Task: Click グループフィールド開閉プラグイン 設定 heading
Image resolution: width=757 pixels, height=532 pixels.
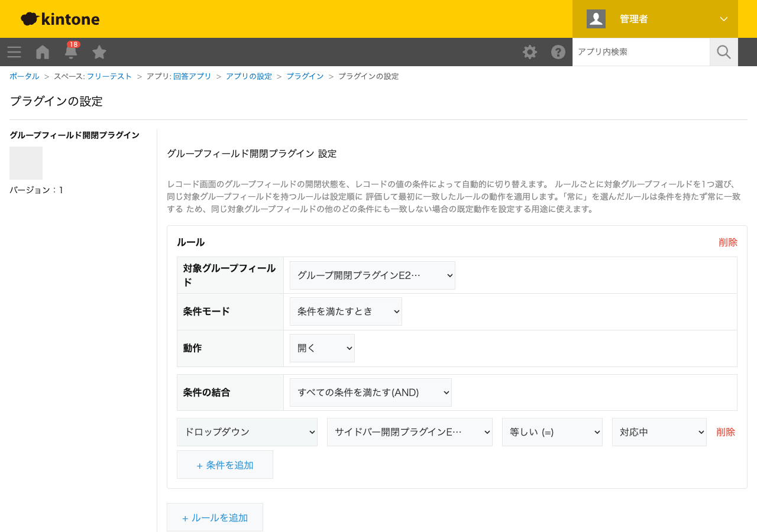Action: (x=251, y=154)
